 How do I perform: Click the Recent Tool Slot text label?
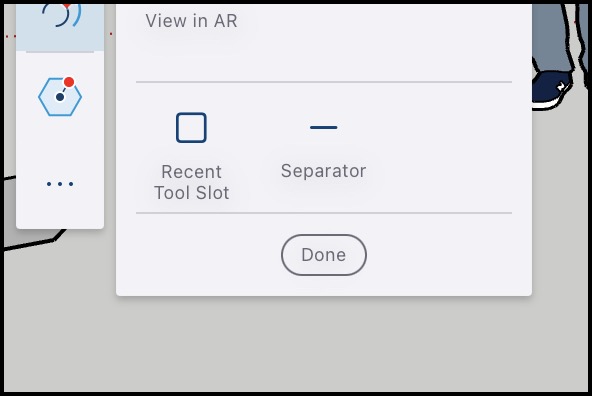click(x=191, y=182)
